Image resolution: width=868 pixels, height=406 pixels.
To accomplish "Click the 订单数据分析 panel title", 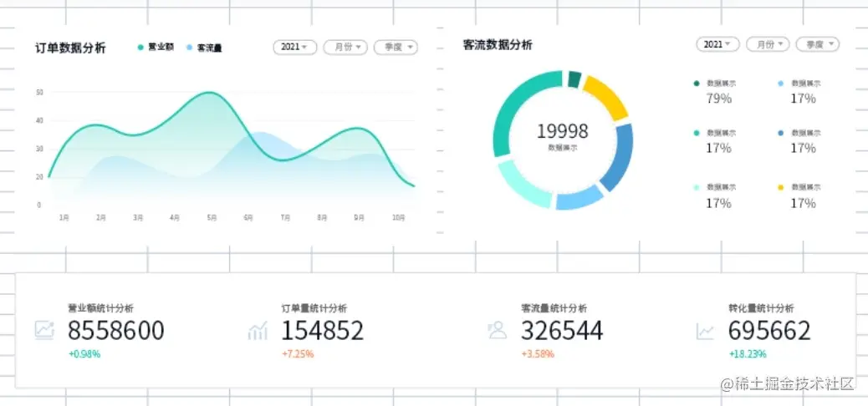I will (70, 48).
